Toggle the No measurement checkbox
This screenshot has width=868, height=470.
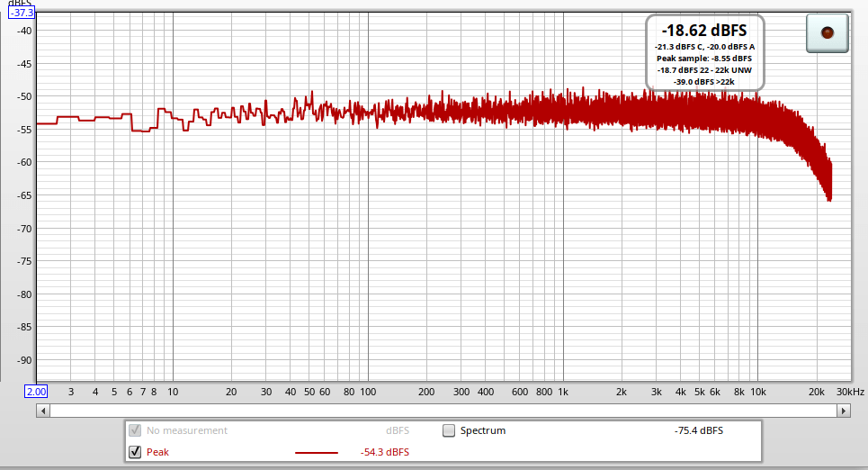coord(135,430)
